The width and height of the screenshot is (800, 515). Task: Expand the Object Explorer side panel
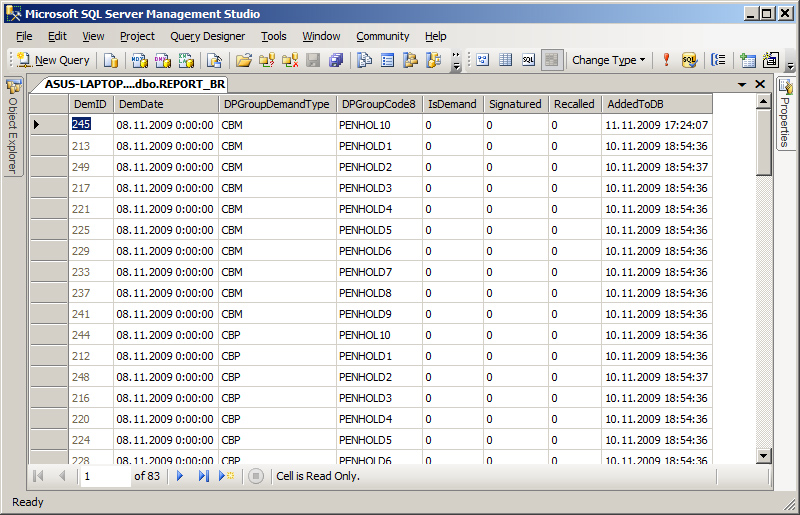coord(13,127)
